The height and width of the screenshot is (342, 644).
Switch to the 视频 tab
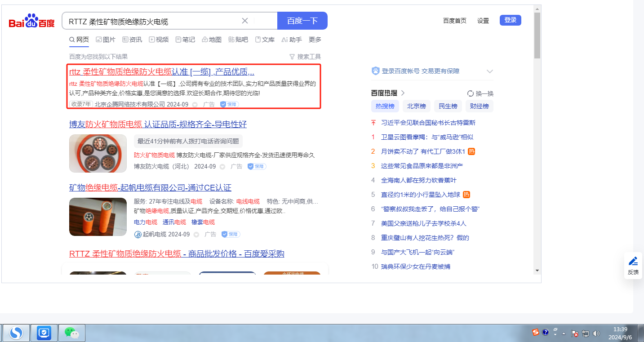point(159,40)
